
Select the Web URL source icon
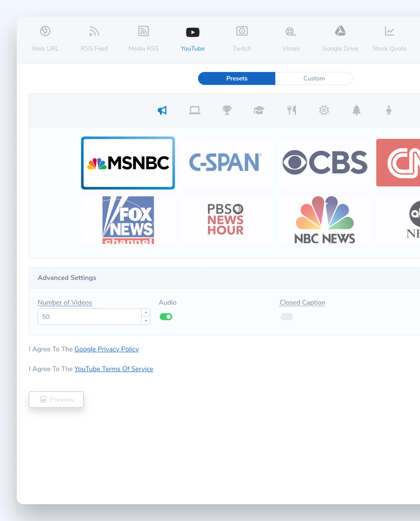click(45, 31)
